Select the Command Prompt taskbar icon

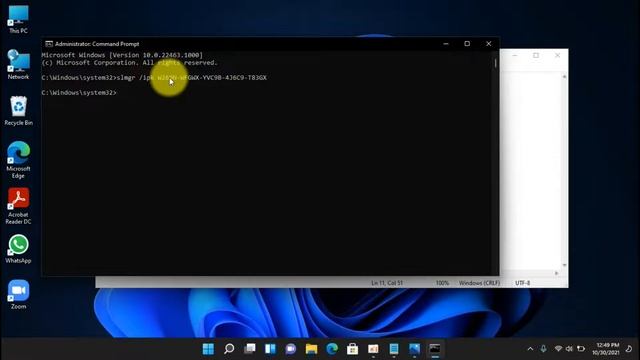(x=435, y=349)
